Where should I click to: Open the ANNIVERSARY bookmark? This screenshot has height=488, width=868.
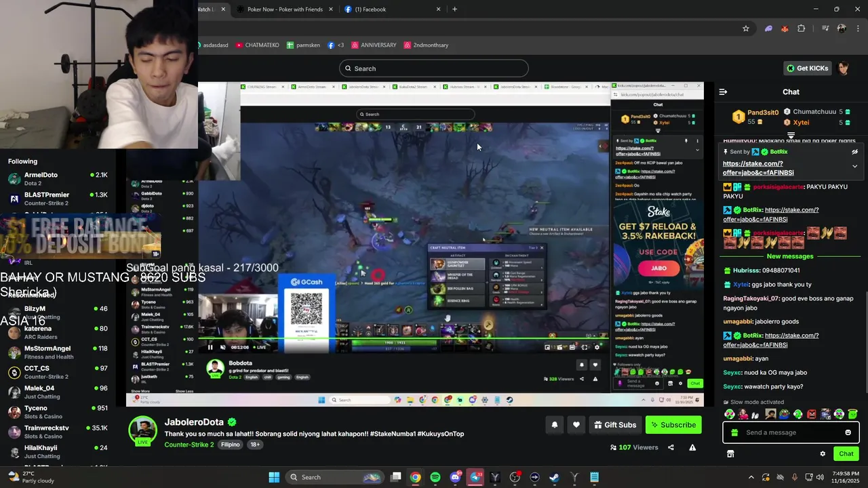tap(374, 45)
